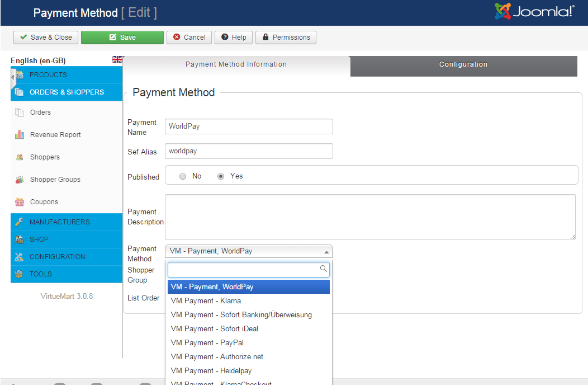Click the Tools box icon
The width and height of the screenshot is (588, 385).
point(19,274)
